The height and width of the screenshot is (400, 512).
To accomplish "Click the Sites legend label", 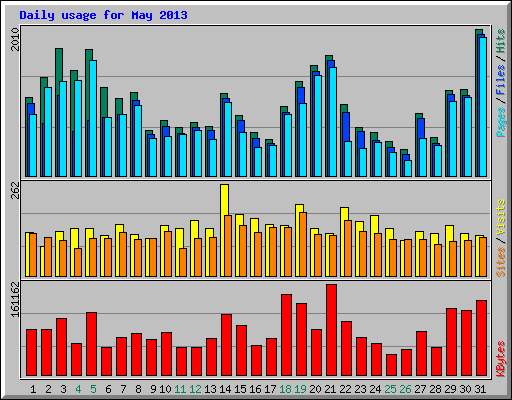I will [x=500, y=262].
